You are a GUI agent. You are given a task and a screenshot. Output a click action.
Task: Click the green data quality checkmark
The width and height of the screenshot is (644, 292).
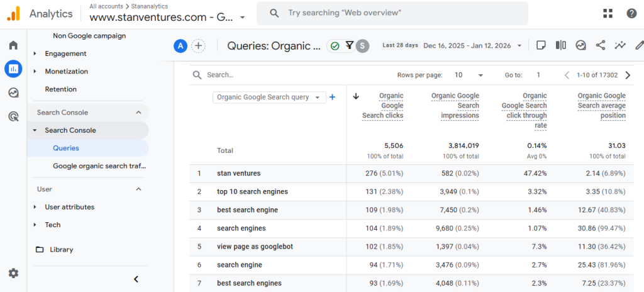(335, 45)
